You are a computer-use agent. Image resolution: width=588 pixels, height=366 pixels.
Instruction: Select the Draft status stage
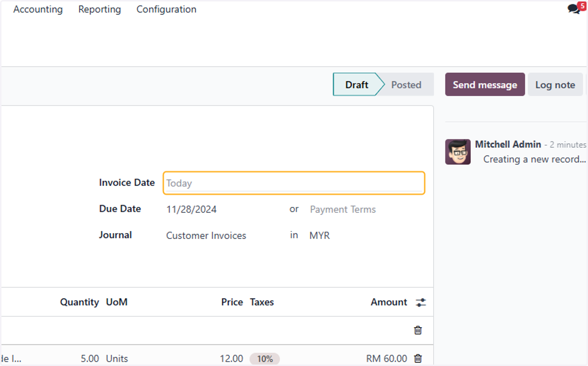pos(356,84)
